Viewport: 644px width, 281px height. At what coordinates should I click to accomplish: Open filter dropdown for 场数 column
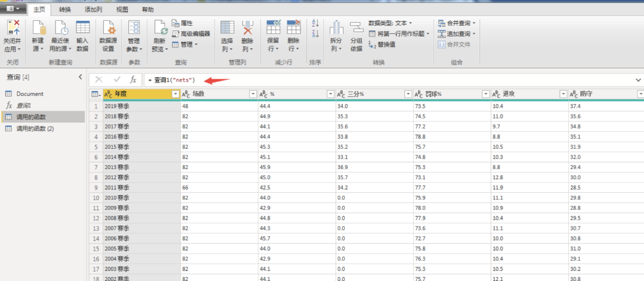[x=253, y=94]
